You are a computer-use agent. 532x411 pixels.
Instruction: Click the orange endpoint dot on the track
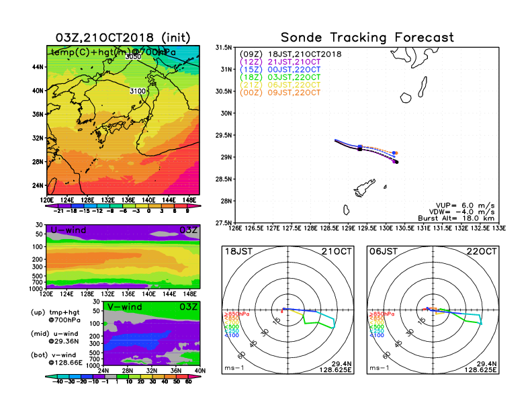396,154
